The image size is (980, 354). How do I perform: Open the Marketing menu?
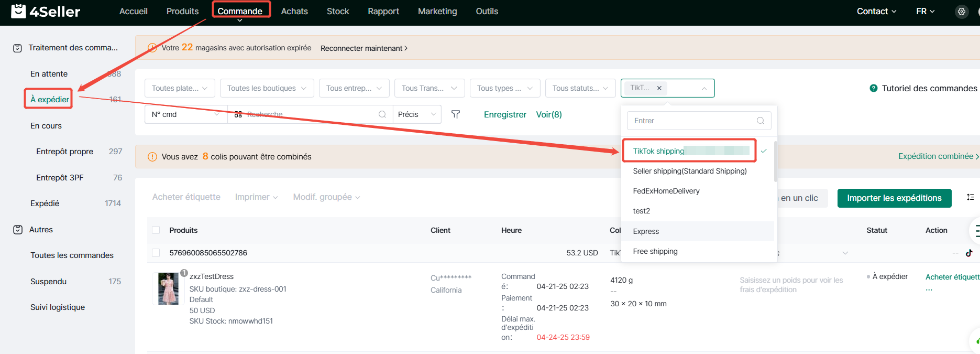click(437, 12)
